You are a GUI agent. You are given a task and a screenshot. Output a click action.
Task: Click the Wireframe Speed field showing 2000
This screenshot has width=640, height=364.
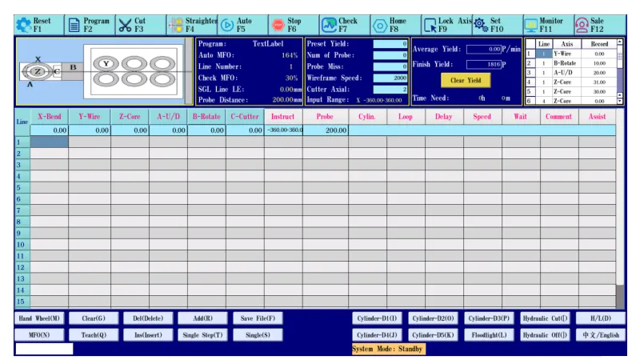(390, 78)
